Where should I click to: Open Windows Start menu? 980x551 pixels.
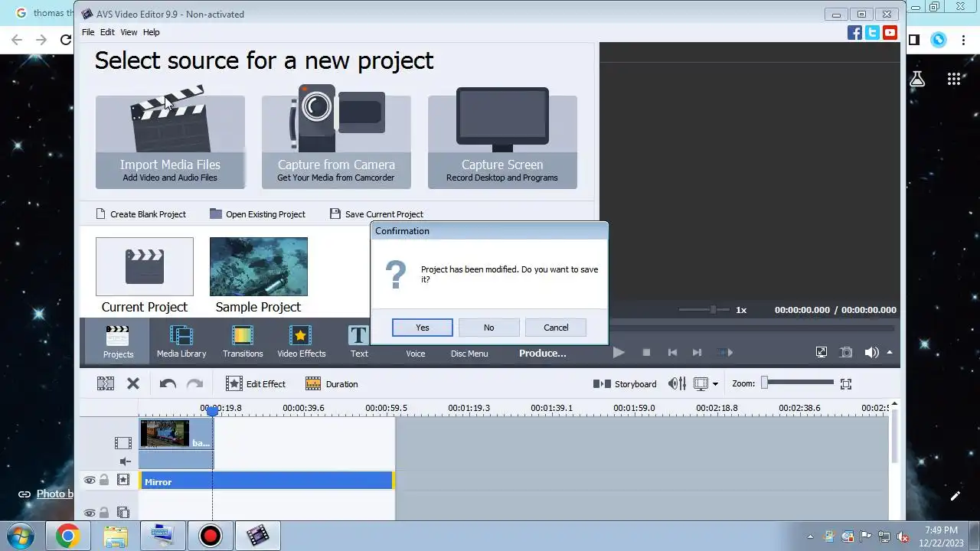pyautogui.click(x=21, y=536)
